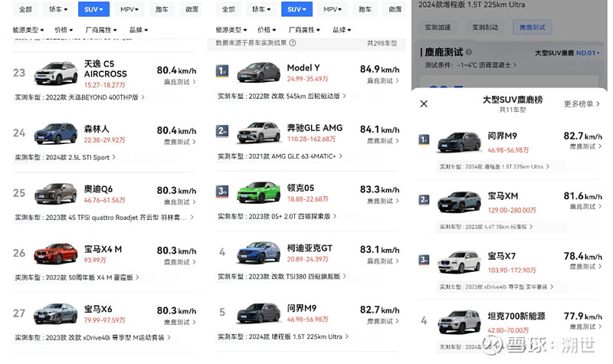Switch to the 实测制动 tab

[x=485, y=28]
